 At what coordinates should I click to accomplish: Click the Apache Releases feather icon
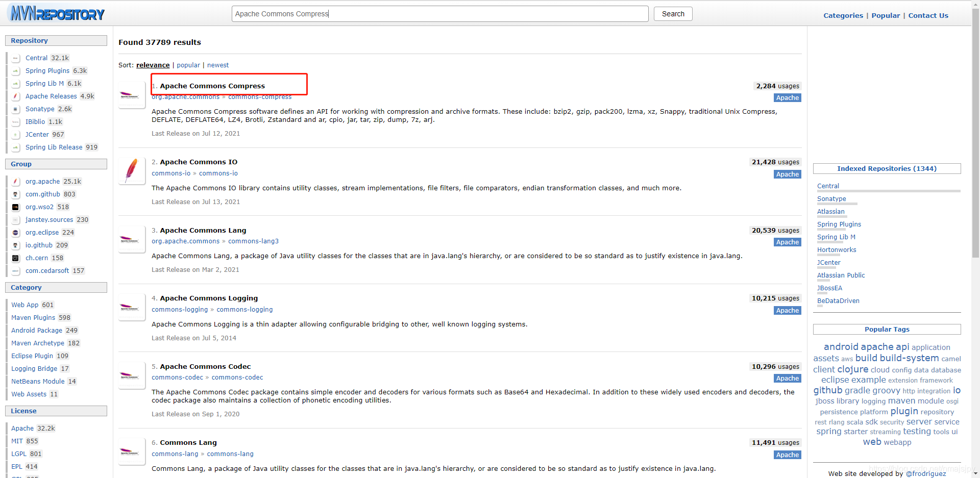pyautogui.click(x=16, y=96)
